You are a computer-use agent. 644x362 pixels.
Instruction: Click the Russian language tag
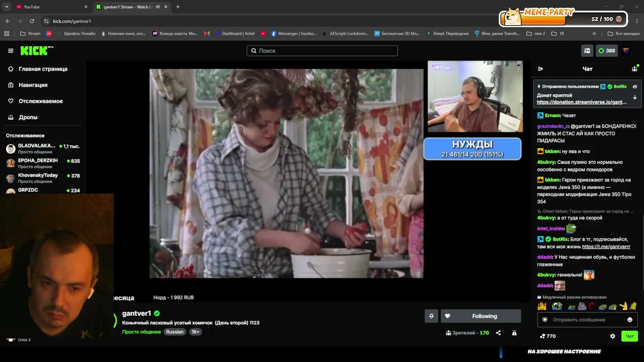pos(175,332)
